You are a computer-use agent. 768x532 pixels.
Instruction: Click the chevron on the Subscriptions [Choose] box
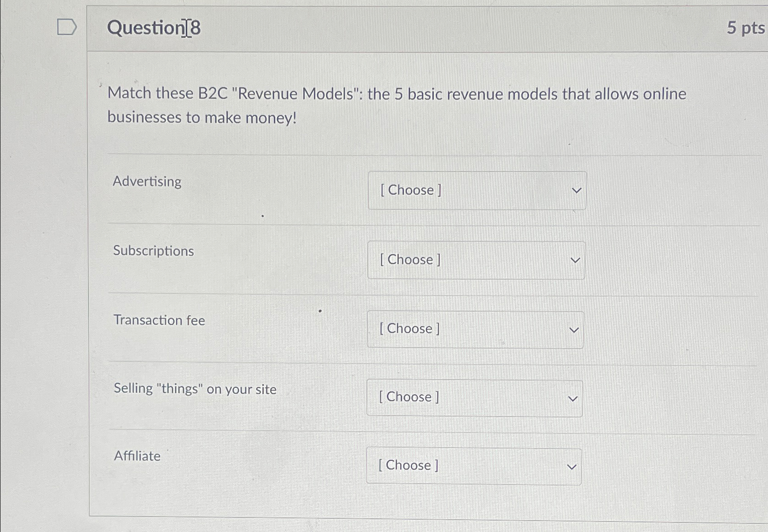[575, 260]
